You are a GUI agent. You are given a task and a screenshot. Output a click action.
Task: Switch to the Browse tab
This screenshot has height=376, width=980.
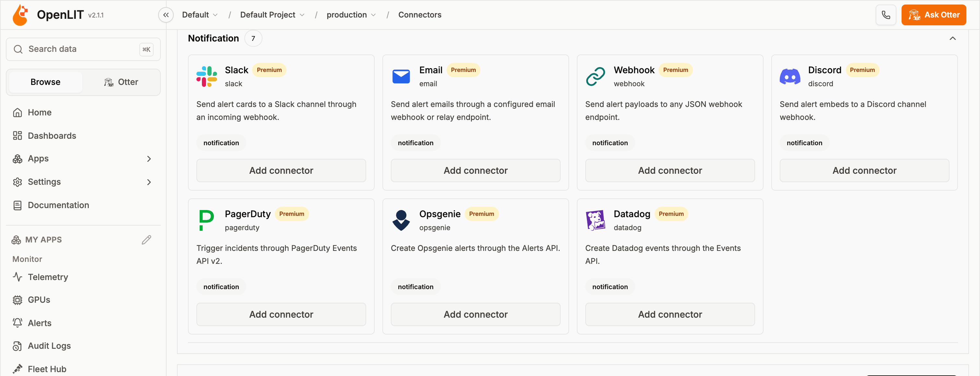point(45,82)
